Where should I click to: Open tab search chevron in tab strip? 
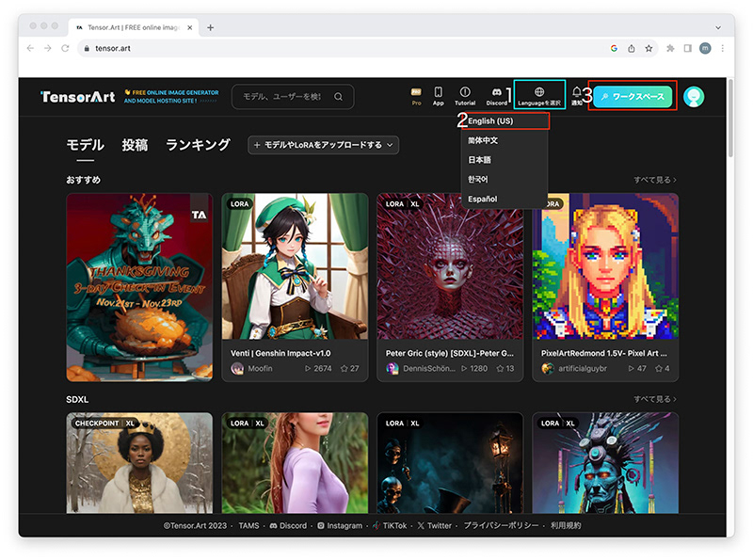(718, 27)
